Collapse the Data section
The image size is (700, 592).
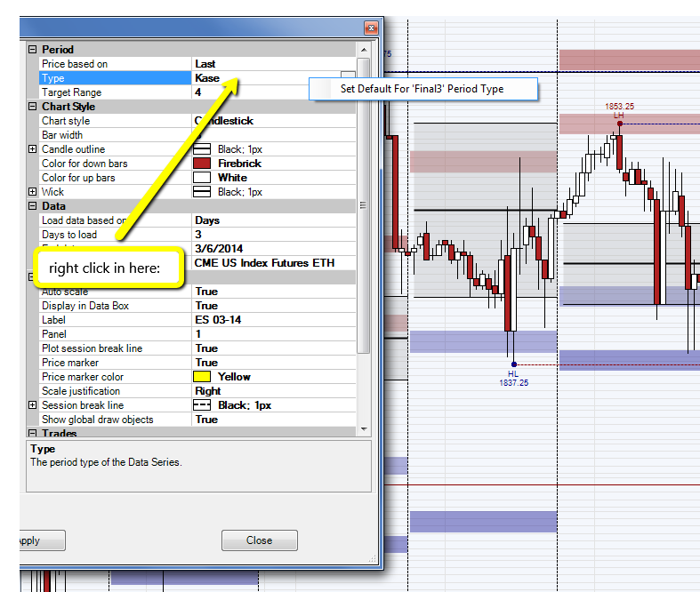pos(32,206)
